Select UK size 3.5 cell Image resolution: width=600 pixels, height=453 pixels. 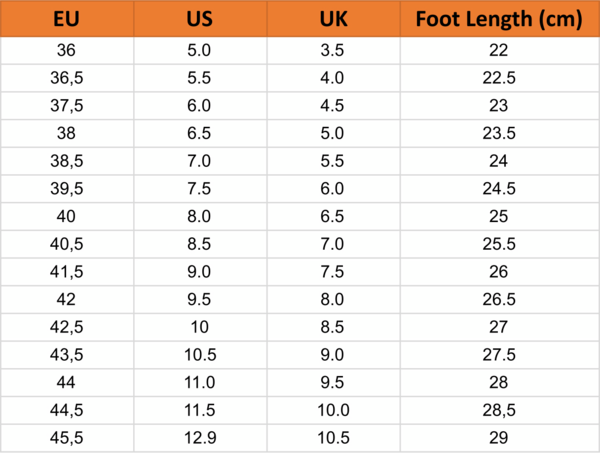tap(333, 51)
